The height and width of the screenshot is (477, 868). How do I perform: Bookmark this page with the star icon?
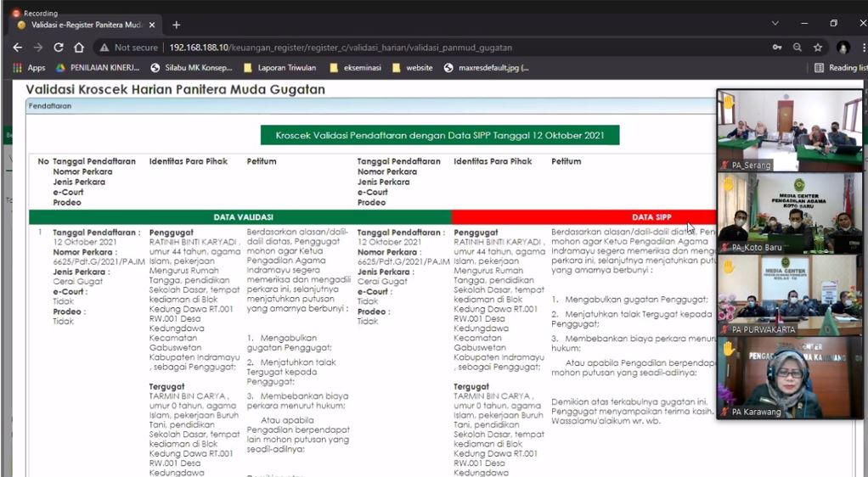(x=818, y=48)
